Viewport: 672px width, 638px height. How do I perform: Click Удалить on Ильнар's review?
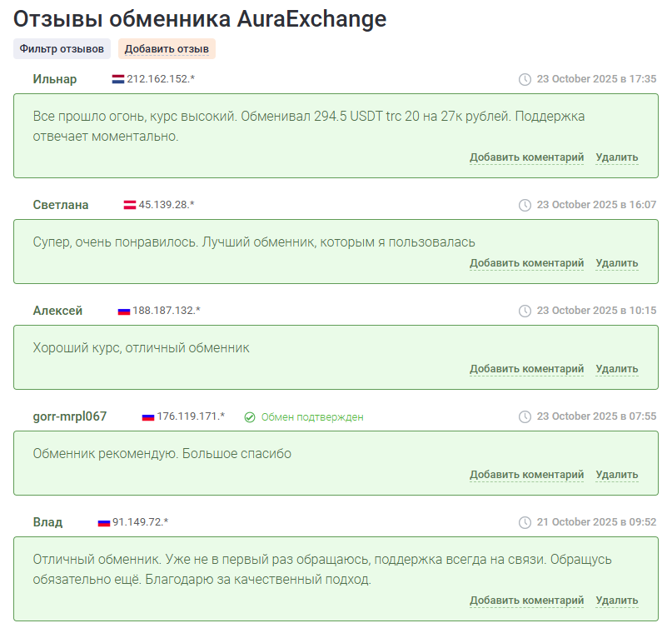[616, 157]
